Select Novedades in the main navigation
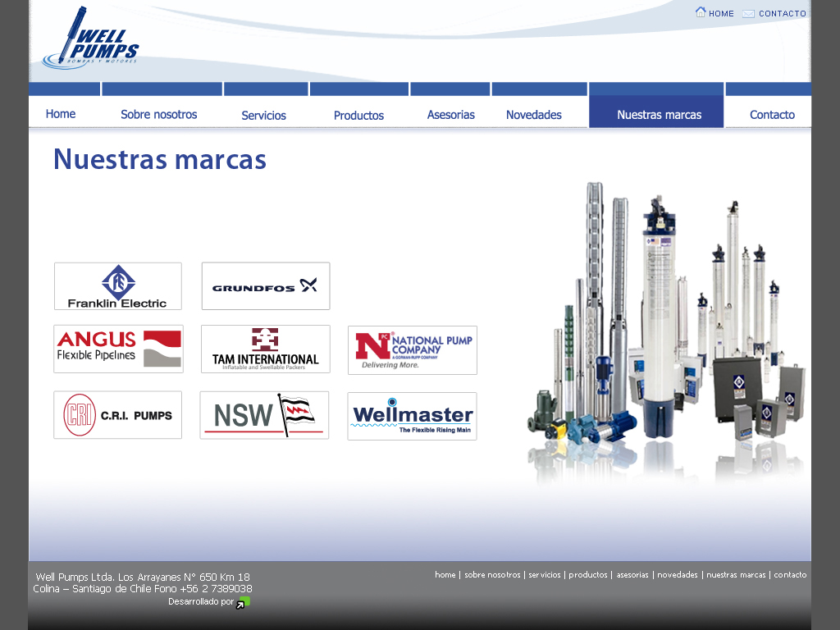 point(533,115)
